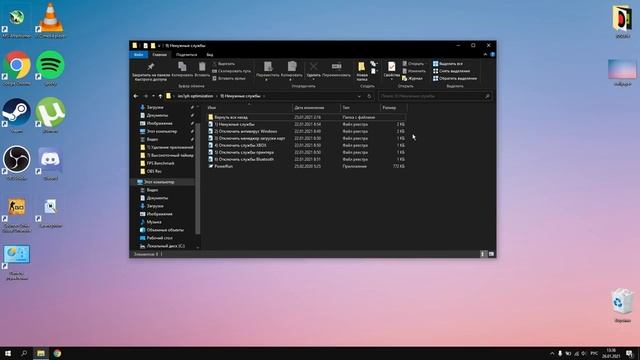Click Выделить все in ribbon
This screenshot has width=640, height=360.
(448, 64)
